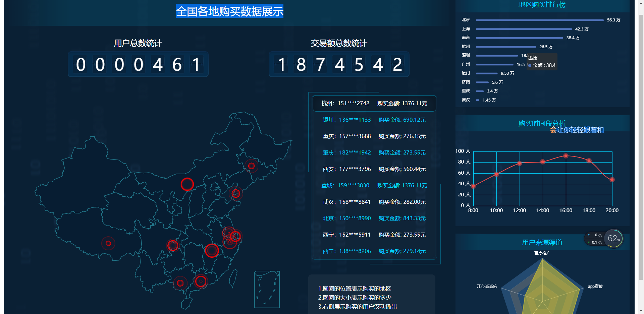Viewport: 644px width, 314px height.
Task: Select the 南京 bar showing 38.4 万
Action: [x=520, y=38]
